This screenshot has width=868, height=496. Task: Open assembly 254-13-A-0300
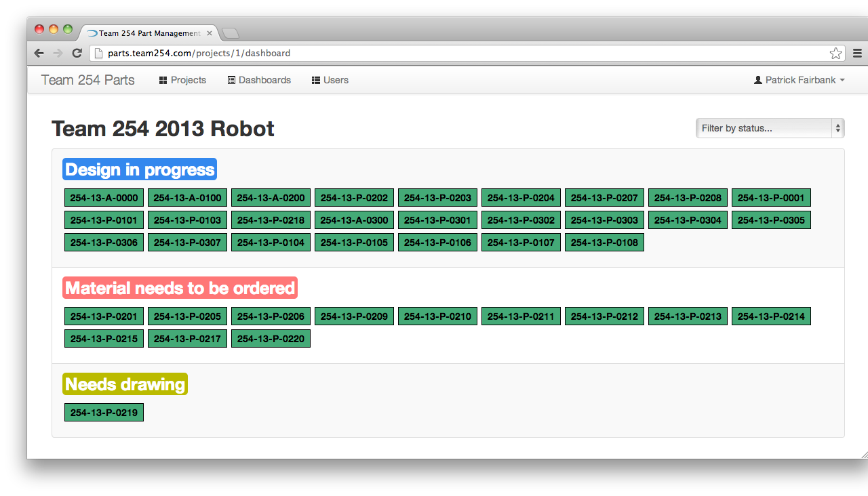tap(354, 220)
